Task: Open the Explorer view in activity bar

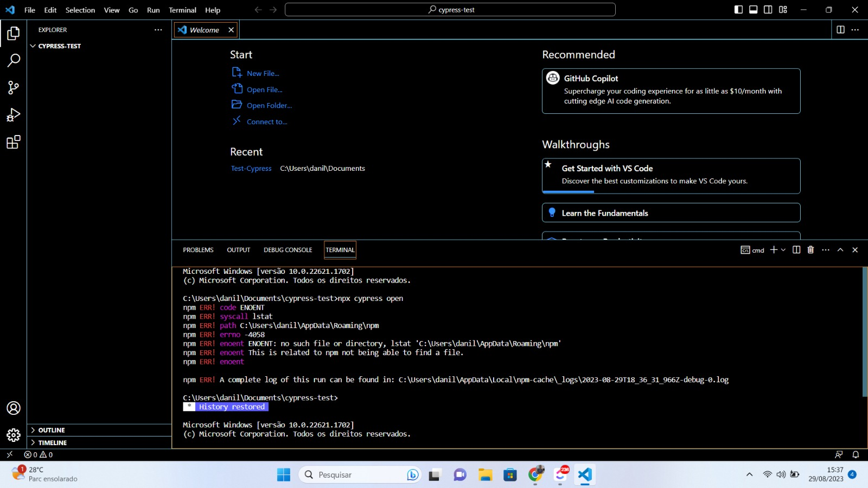Action: (x=14, y=34)
